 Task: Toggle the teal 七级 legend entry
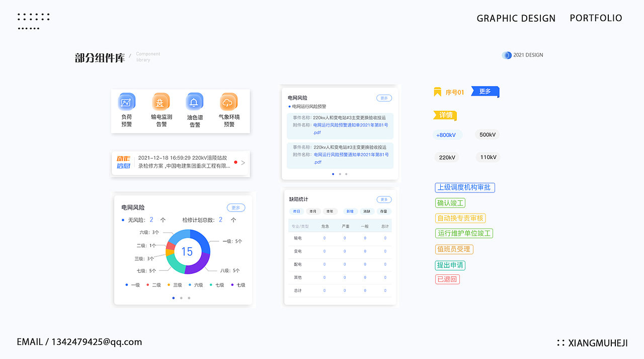pyautogui.click(x=217, y=285)
